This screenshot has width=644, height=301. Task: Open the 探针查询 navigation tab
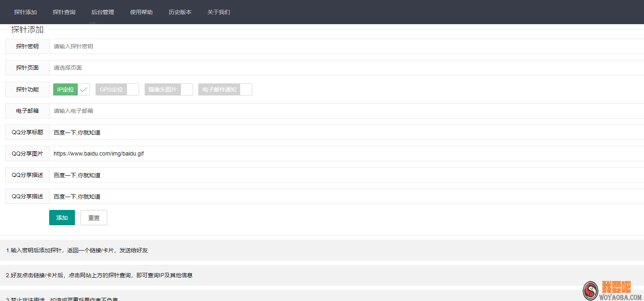pyautogui.click(x=64, y=12)
